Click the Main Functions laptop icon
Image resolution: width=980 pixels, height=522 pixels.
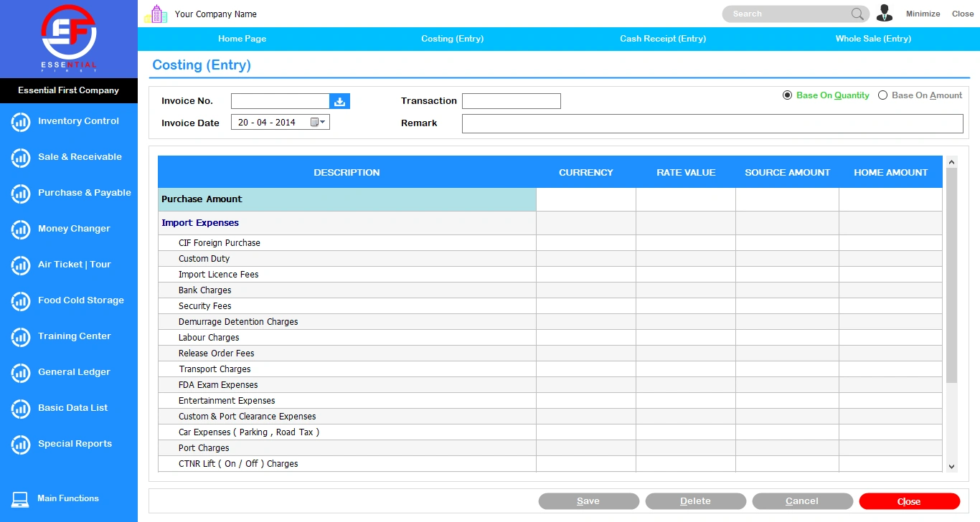coord(20,499)
